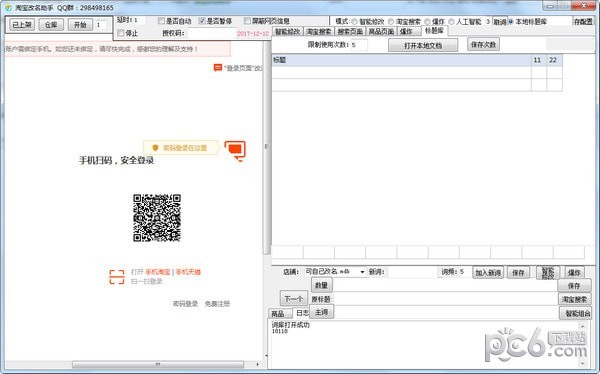Click the 保存次数 button
Image resolution: width=600 pixels, height=374 pixels.
[483, 44]
